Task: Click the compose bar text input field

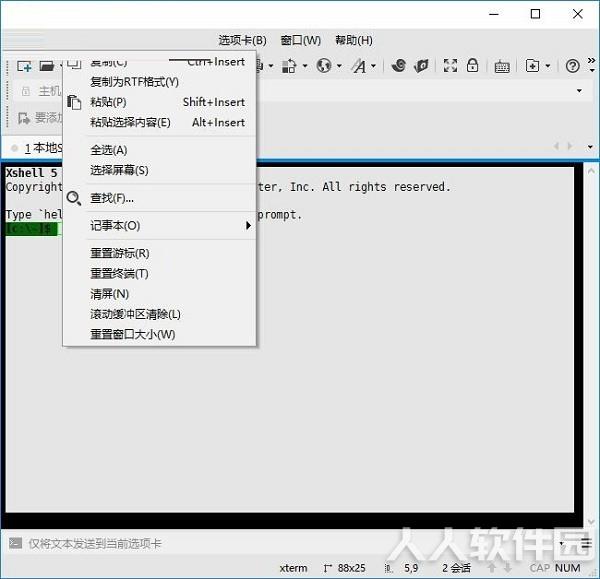Action: (x=283, y=543)
